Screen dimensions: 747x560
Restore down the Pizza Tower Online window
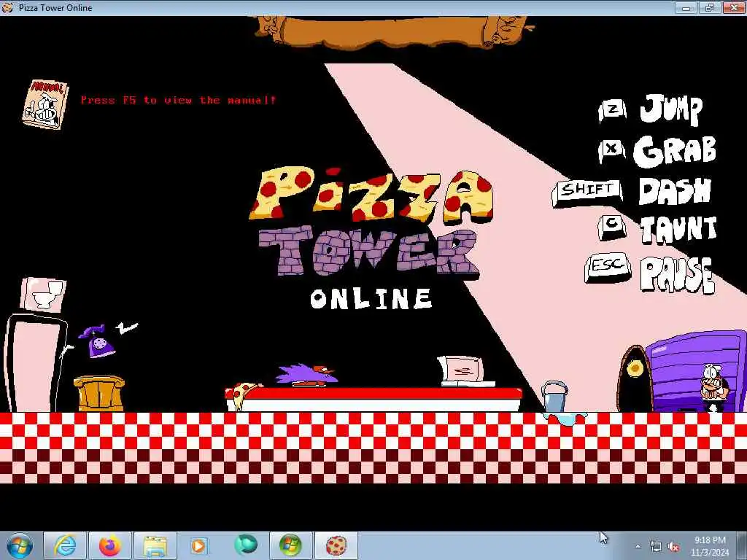[x=710, y=7]
